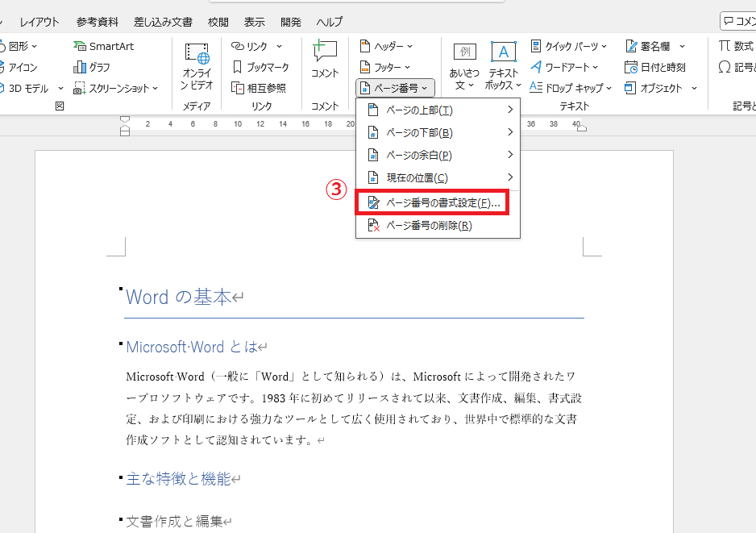Switch to the レイアウト tab
This screenshot has height=533, width=756.
point(39,23)
